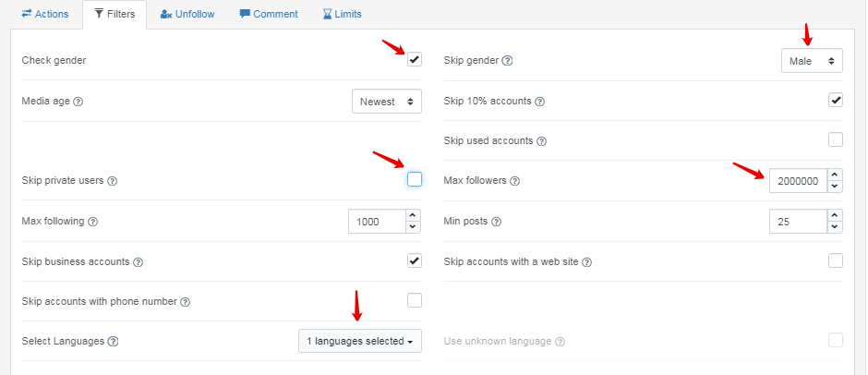Click help icon next to Skip used accounts

coord(542,141)
